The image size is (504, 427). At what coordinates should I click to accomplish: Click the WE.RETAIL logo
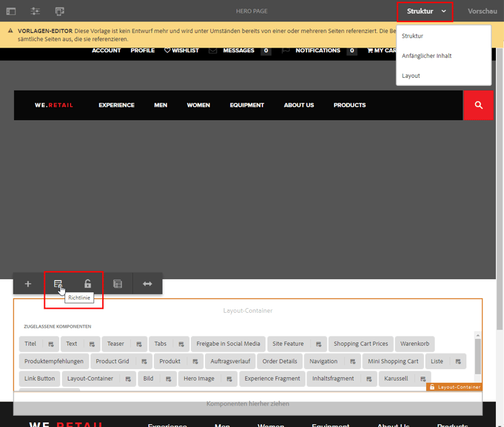click(54, 105)
